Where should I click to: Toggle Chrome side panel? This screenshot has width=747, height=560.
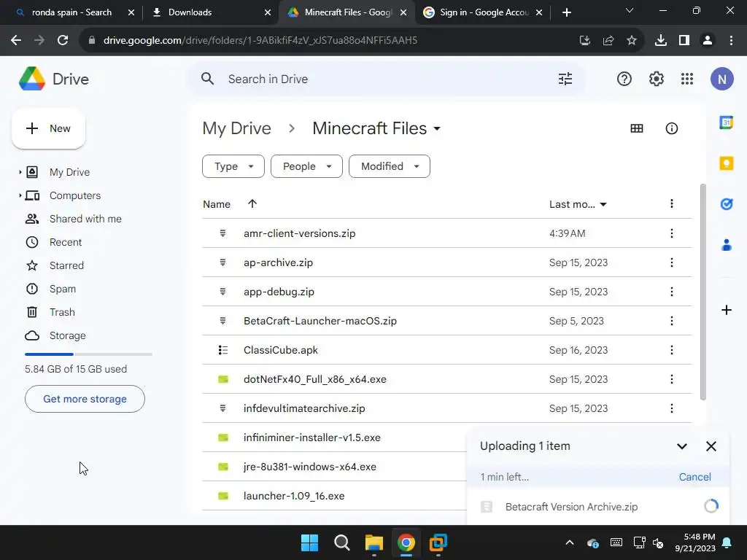(684, 41)
